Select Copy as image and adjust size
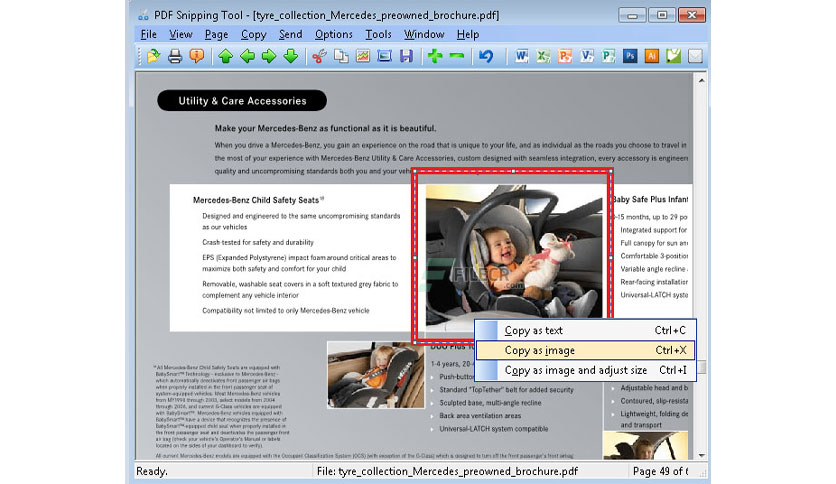The height and width of the screenshot is (484, 836). coord(585,370)
